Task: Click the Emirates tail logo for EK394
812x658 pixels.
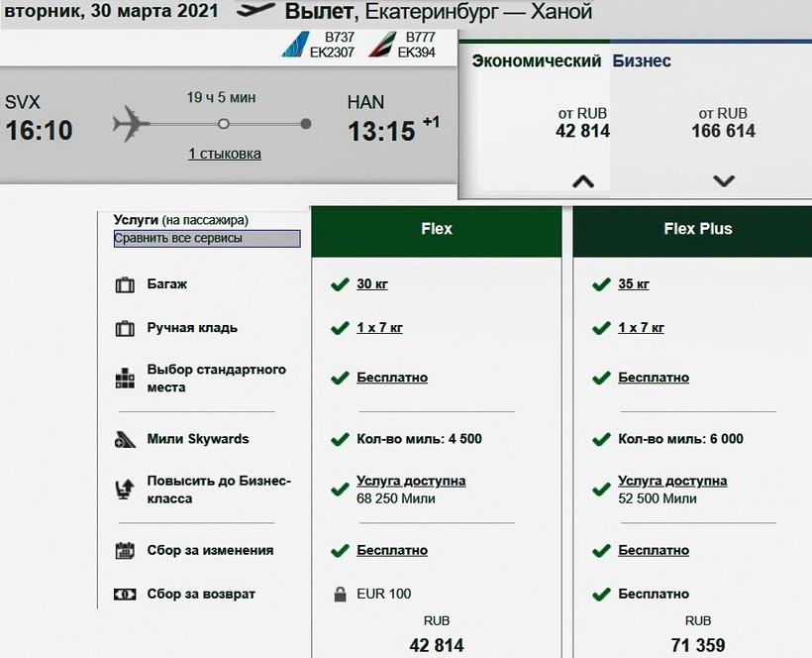Action: coord(380,45)
